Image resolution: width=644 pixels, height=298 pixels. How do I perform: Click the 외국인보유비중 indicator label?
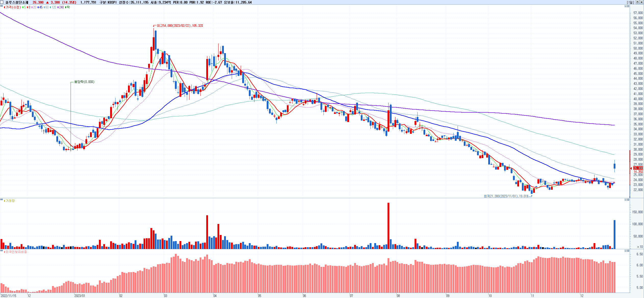[x=16, y=252]
